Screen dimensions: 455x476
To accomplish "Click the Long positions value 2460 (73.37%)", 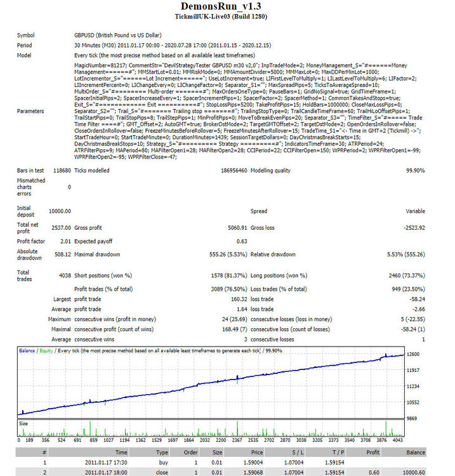I will [x=407, y=275].
